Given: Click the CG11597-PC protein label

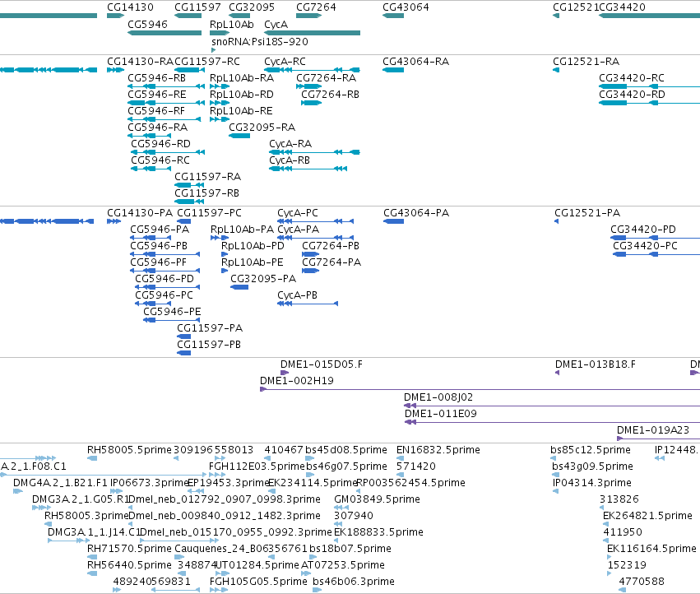Looking at the screenshot, I should tap(210, 213).
